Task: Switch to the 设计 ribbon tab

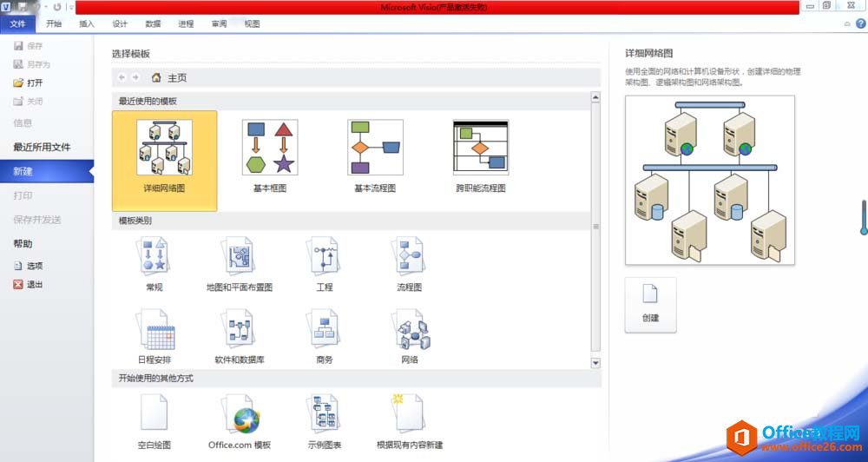Action: pos(120,23)
